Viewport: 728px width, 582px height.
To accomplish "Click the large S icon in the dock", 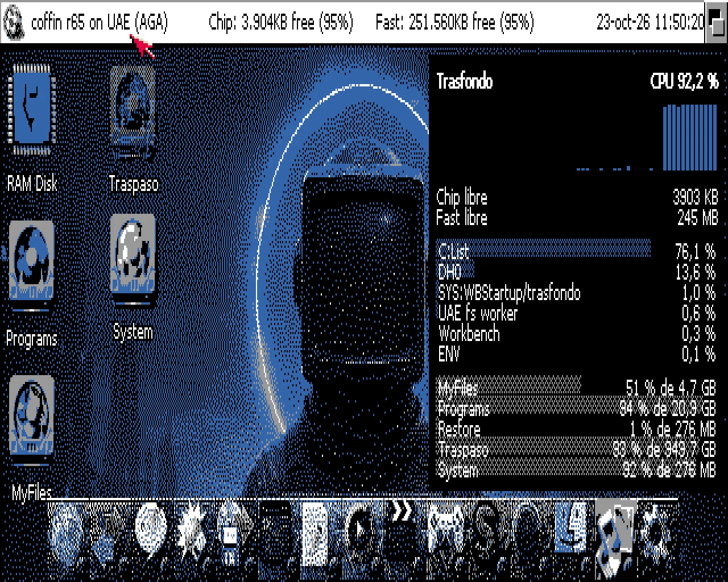I will [x=487, y=530].
